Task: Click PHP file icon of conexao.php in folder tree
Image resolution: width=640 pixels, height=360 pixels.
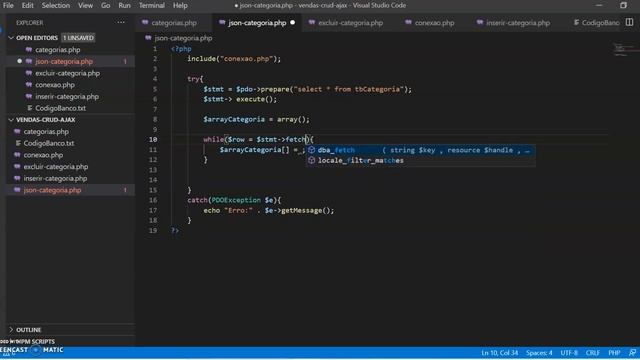Action: (17, 155)
